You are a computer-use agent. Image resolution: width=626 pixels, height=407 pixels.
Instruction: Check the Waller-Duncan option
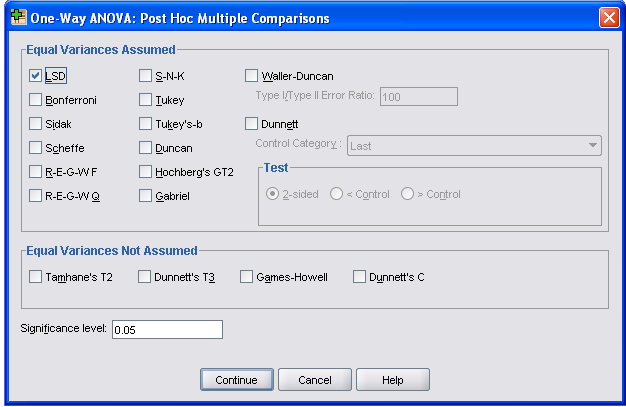[x=252, y=76]
